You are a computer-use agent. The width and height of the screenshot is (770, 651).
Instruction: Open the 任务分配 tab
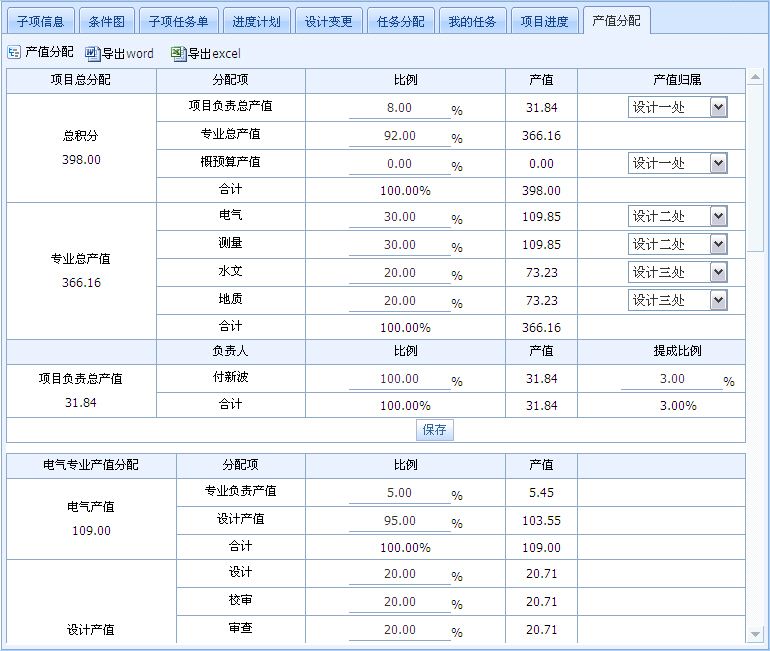tap(401, 21)
